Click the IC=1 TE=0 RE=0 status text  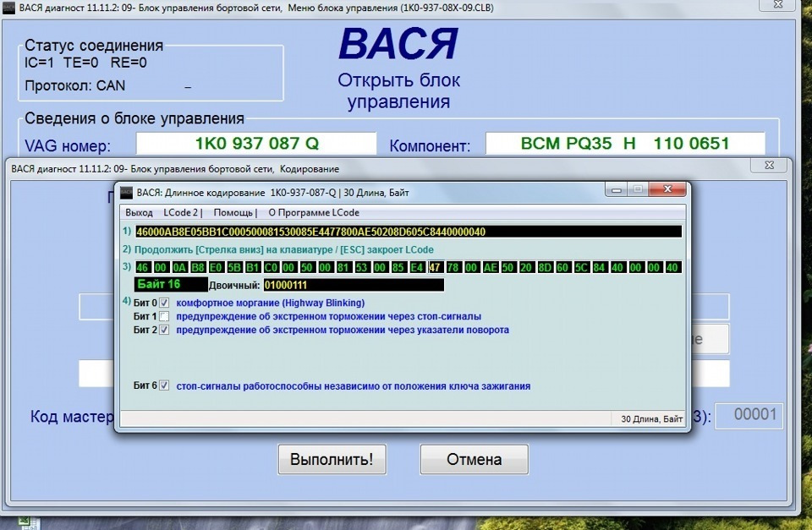(x=85, y=63)
